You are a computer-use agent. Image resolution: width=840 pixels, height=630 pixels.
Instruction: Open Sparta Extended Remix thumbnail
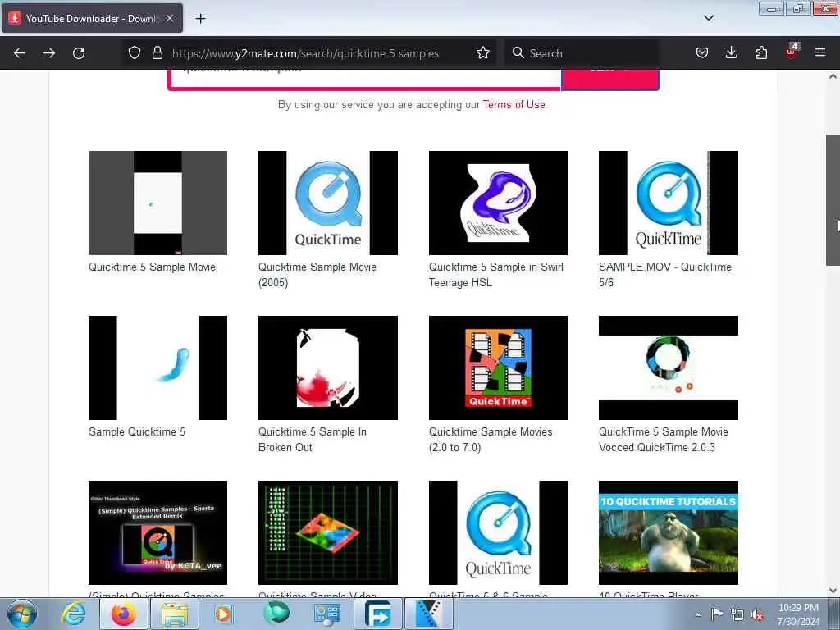[157, 532]
